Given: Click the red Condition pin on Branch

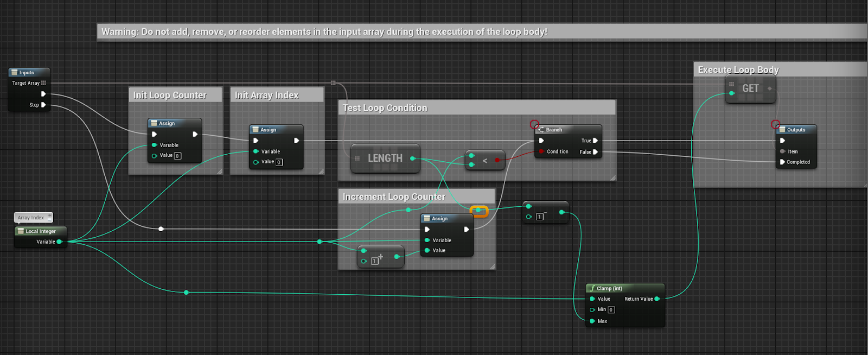Looking at the screenshot, I should tap(541, 151).
